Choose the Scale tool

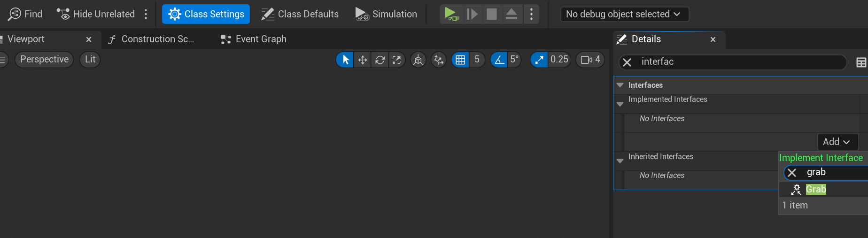[x=397, y=60]
